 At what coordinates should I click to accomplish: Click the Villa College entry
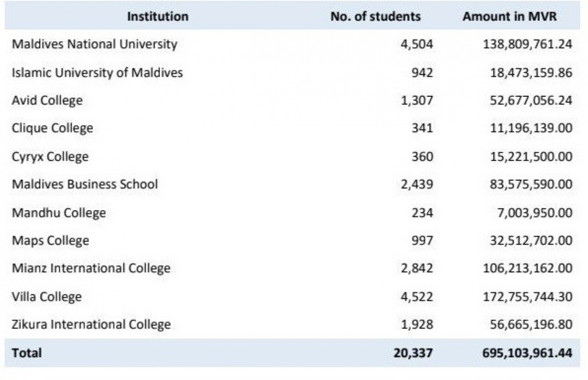click(x=47, y=296)
